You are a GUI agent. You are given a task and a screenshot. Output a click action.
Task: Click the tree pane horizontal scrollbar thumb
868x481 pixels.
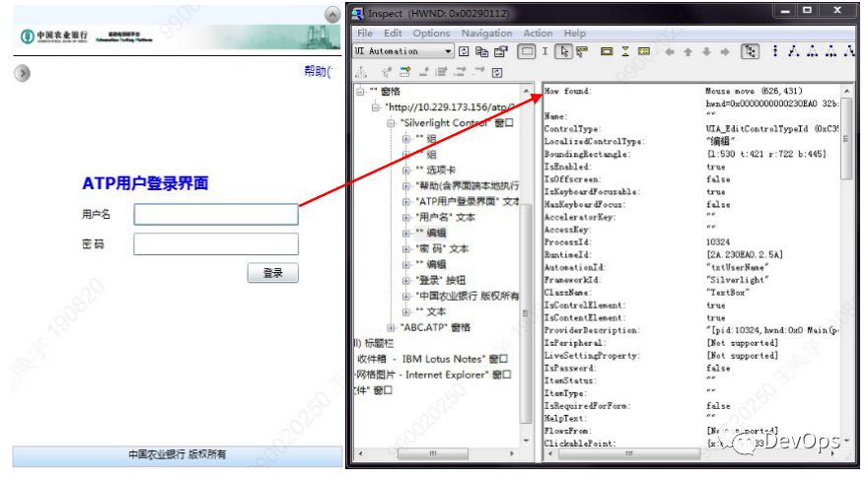click(x=433, y=454)
